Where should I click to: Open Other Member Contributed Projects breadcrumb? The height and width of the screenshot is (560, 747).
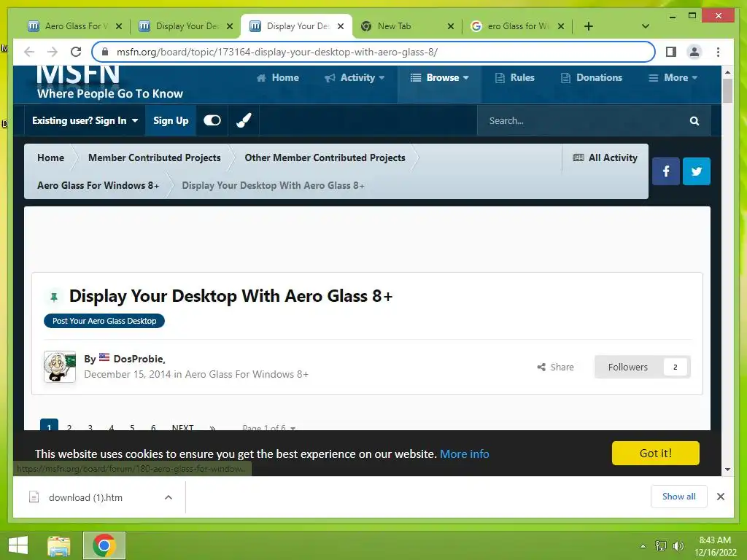(x=325, y=157)
